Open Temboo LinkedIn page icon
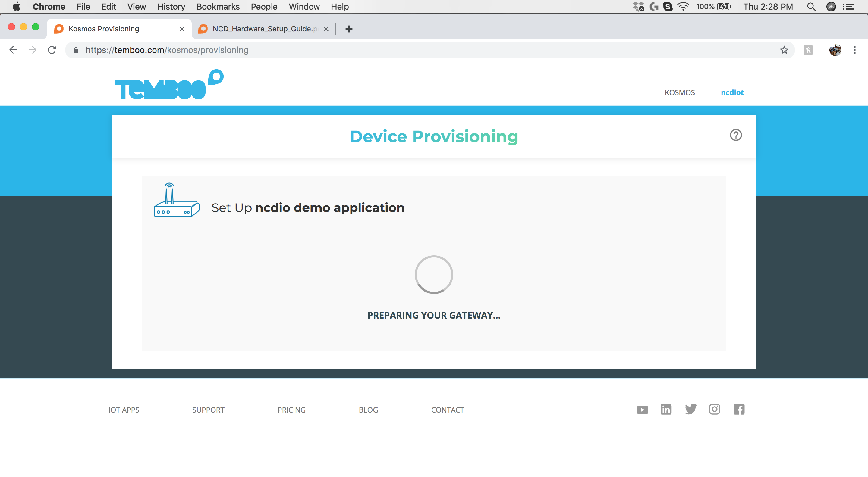 [666, 409]
